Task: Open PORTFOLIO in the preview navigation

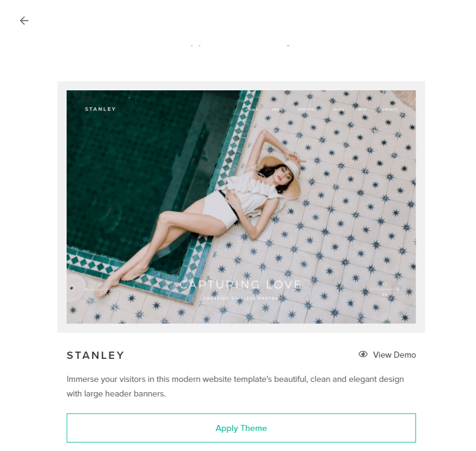Action: [x=309, y=109]
